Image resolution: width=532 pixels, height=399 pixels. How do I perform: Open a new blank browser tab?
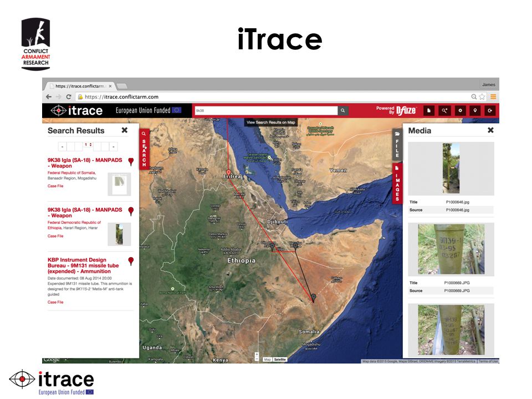122,86
